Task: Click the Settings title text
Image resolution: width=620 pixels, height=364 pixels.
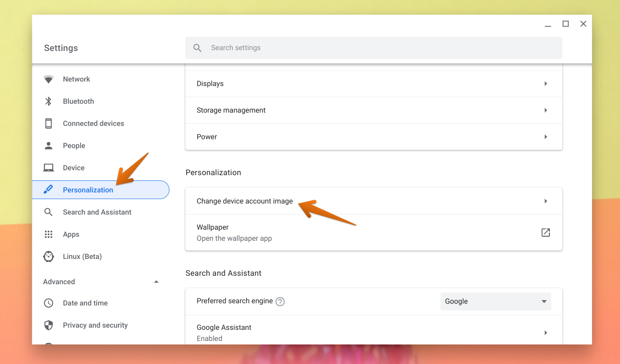Action: [61, 48]
